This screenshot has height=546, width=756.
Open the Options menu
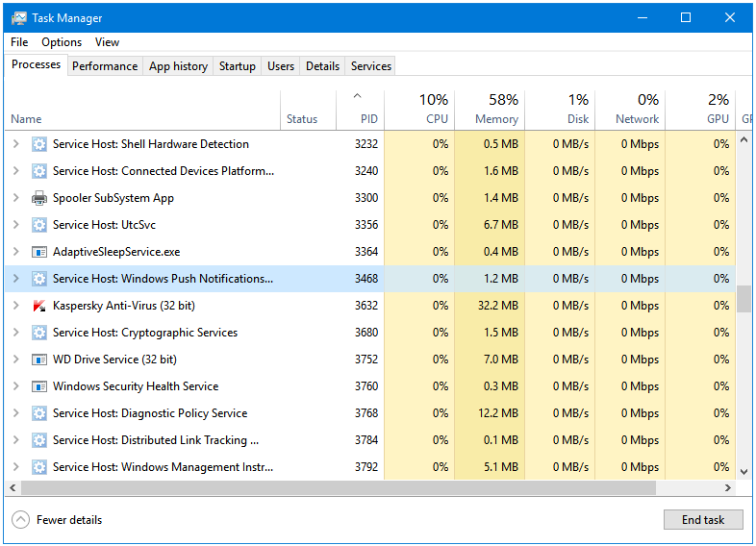tap(62, 42)
